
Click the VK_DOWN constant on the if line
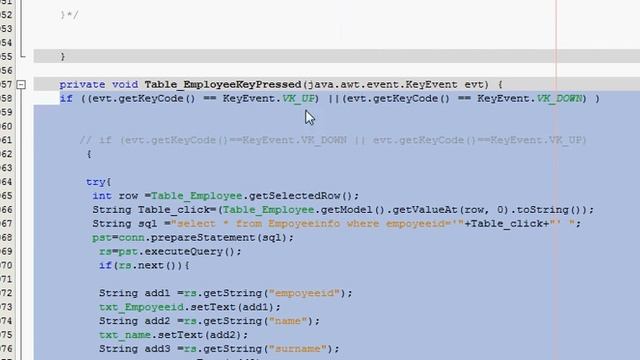click(x=559, y=98)
